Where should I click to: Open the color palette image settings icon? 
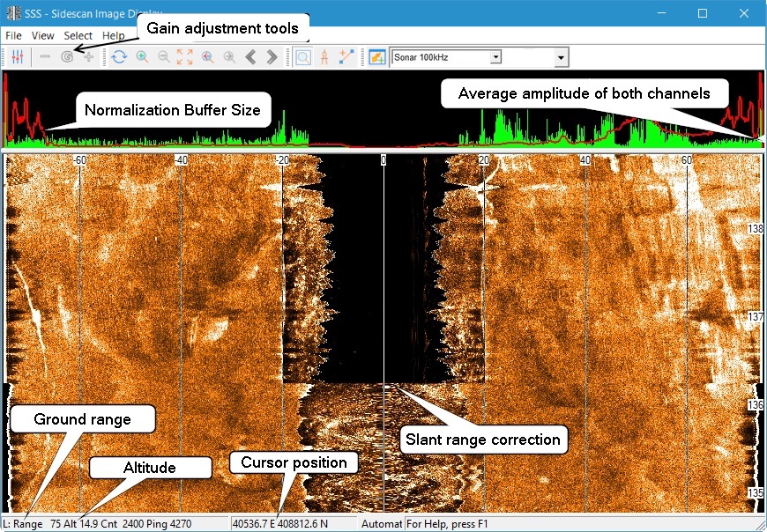pos(376,57)
